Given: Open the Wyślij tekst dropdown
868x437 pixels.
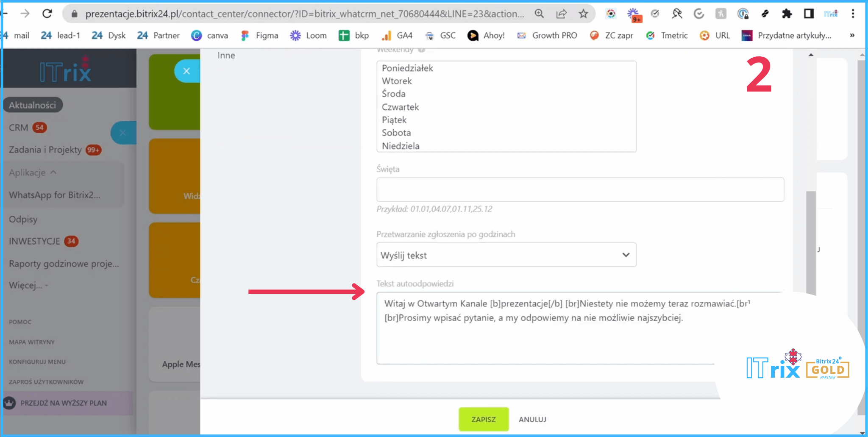Looking at the screenshot, I should (x=506, y=255).
